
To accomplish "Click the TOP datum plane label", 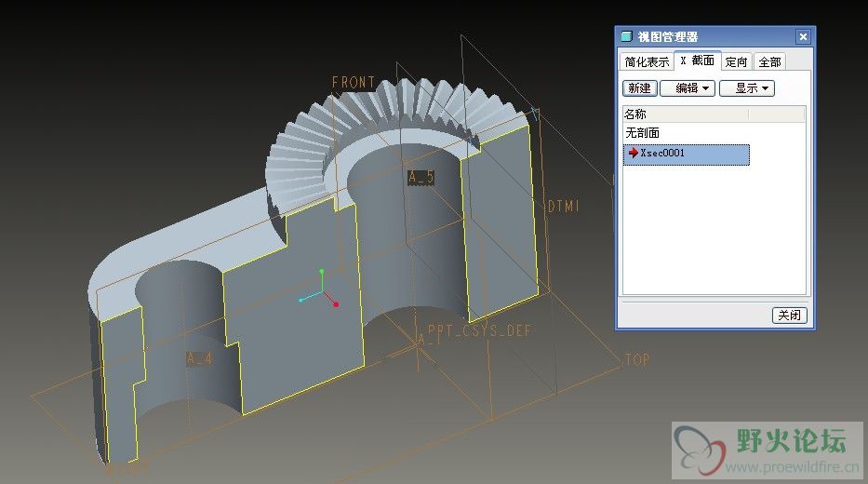I will click(x=637, y=360).
